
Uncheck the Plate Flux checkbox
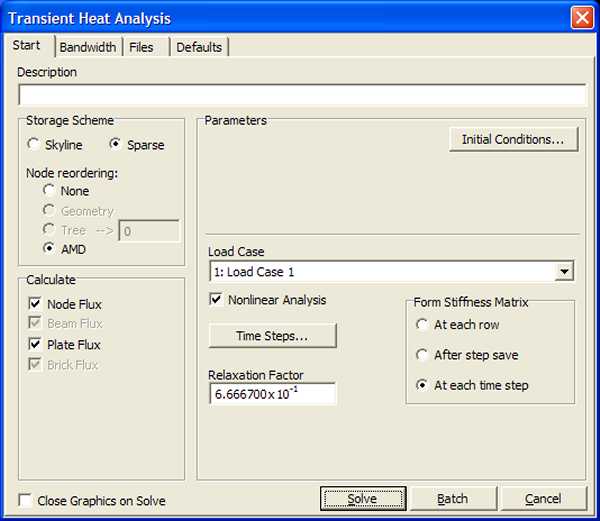35,345
